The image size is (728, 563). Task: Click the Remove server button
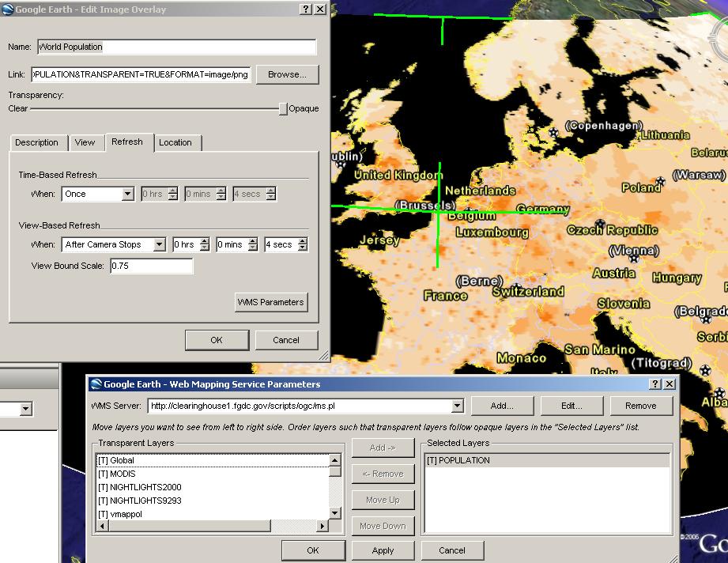tap(641, 406)
